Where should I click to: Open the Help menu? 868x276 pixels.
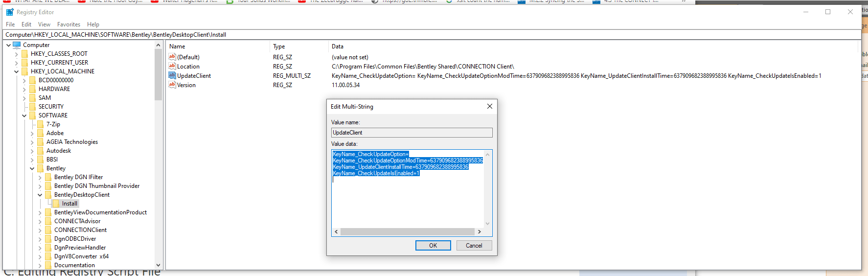(93, 24)
